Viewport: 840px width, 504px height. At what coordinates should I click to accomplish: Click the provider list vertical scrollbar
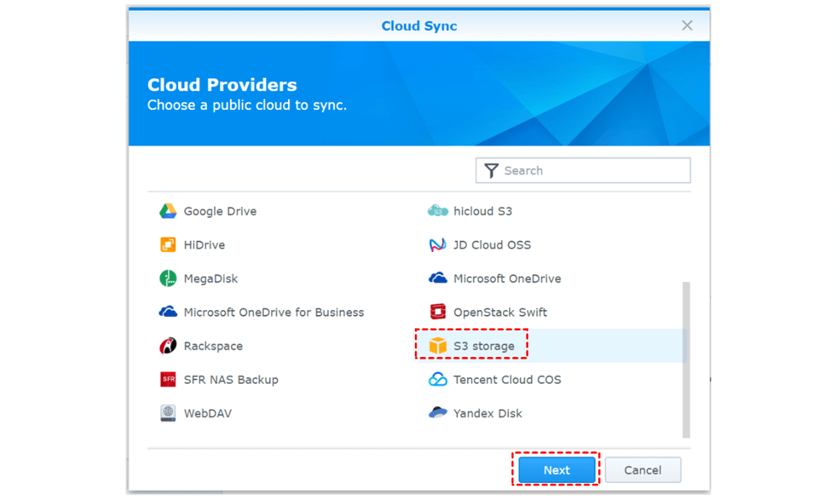(x=686, y=360)
